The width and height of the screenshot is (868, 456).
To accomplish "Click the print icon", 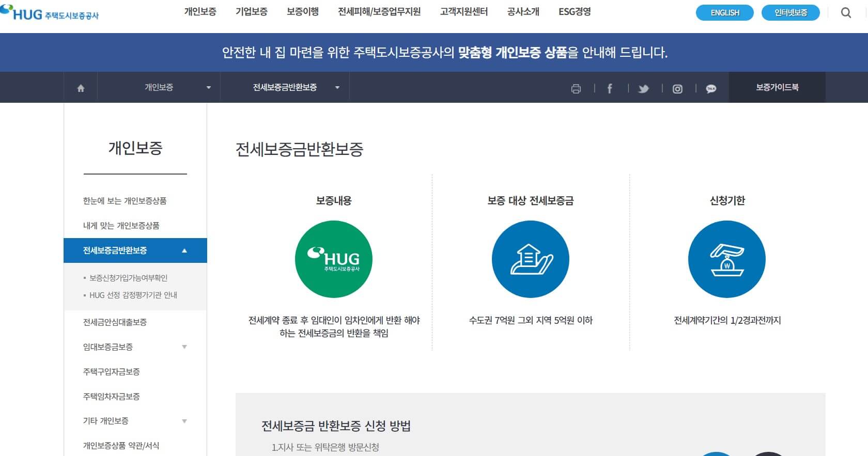I will pyautogui.click(x=576, y=89).
